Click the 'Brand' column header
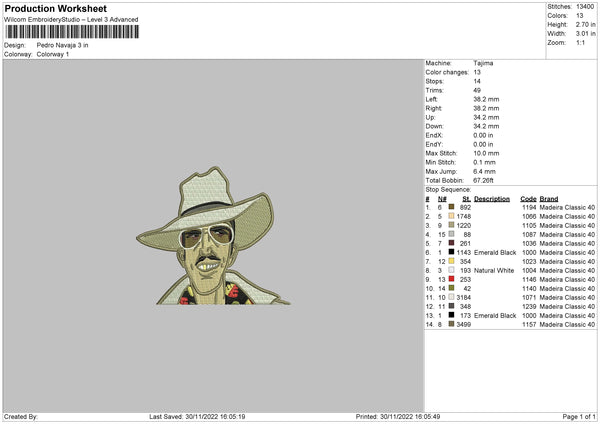The width and height of the screenshot is (600, 424). point(549,199)
